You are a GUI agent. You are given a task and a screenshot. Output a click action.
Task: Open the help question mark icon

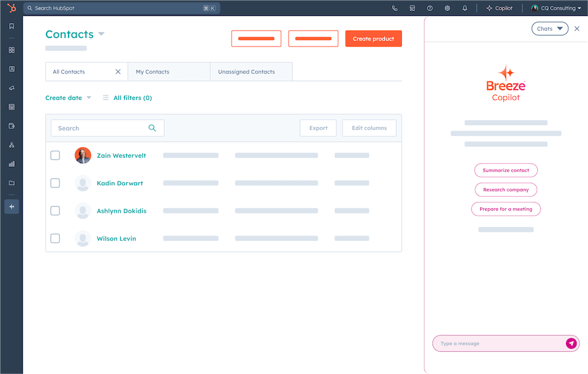430,8
